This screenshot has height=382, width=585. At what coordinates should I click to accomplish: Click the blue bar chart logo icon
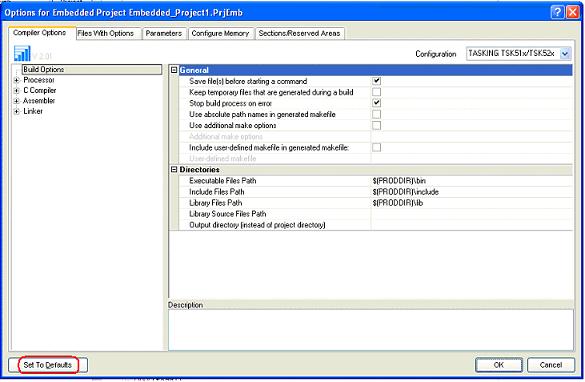(x=22, y=53)
